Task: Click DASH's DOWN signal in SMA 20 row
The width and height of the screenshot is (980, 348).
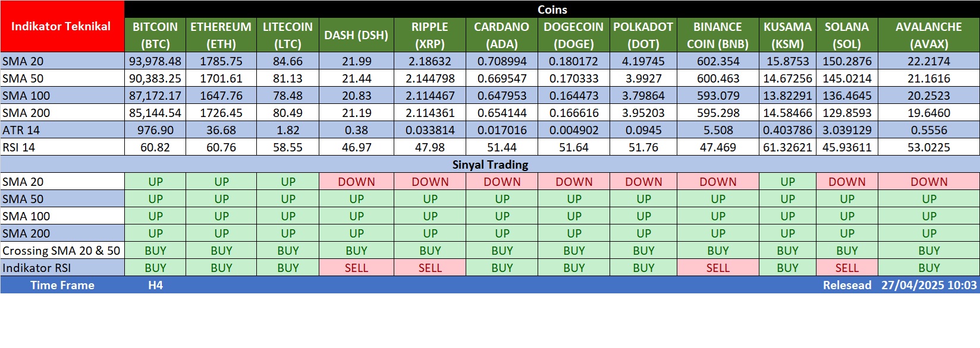Action: click(356, 182)
